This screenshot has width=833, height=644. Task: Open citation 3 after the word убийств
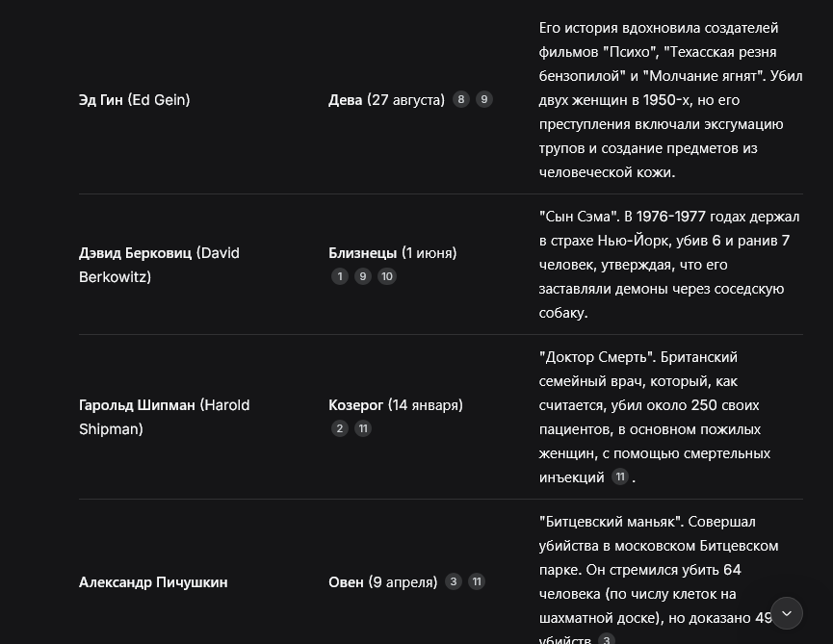pyautogui.click(x=606, y=638)
